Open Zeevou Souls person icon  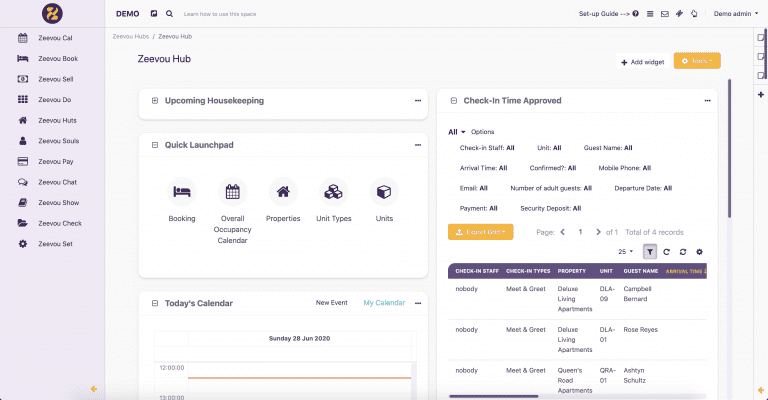point(23,141)
